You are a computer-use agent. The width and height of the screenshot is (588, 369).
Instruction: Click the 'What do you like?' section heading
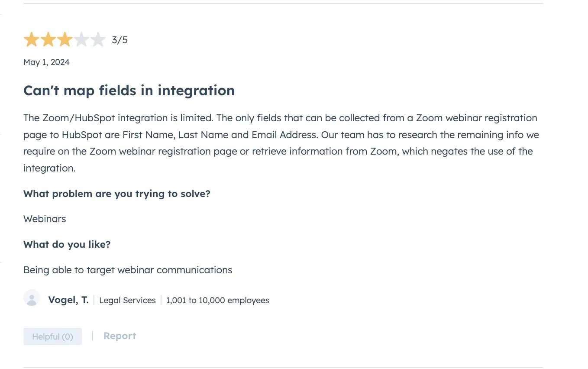pyautogui.click(x=67, y=244)
